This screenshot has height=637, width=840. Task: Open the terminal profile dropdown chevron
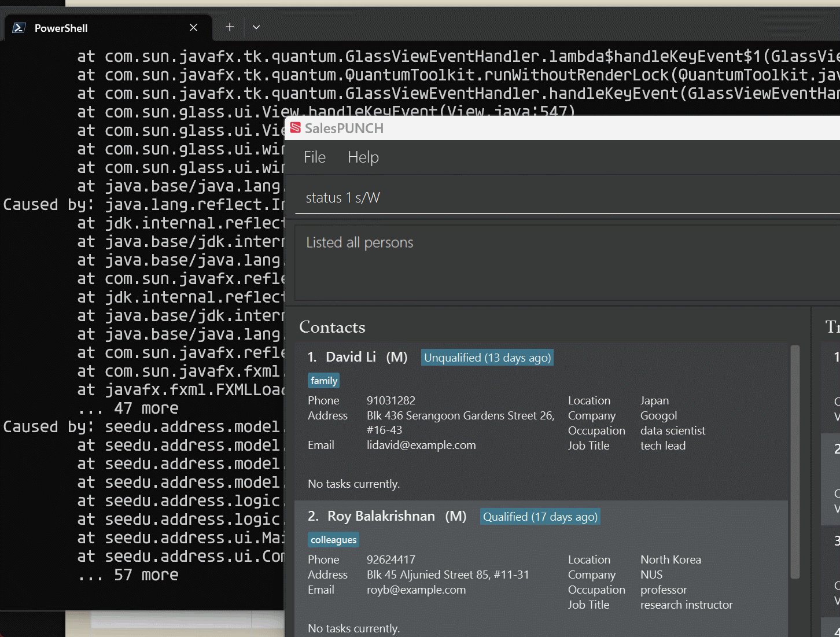[256, 27]
